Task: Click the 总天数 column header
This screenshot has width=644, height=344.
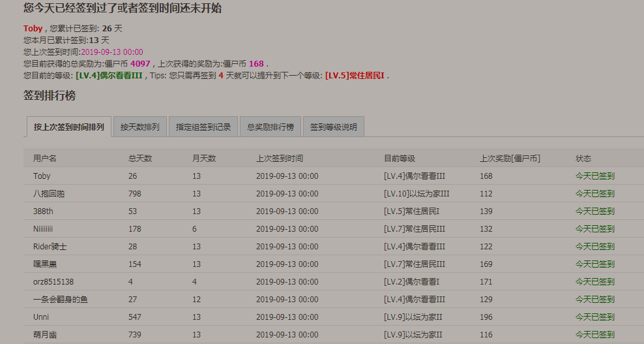Action: tap(140, 159)
